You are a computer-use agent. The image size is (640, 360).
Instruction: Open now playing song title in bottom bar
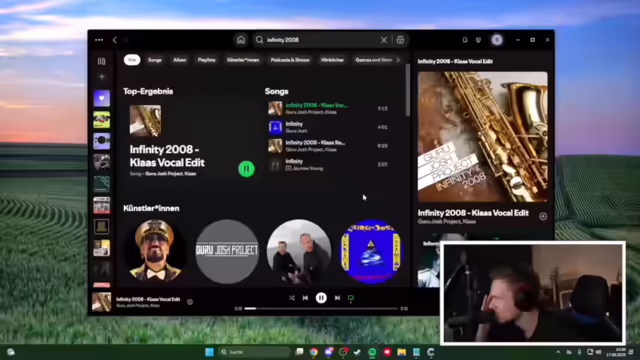point(148,299)
